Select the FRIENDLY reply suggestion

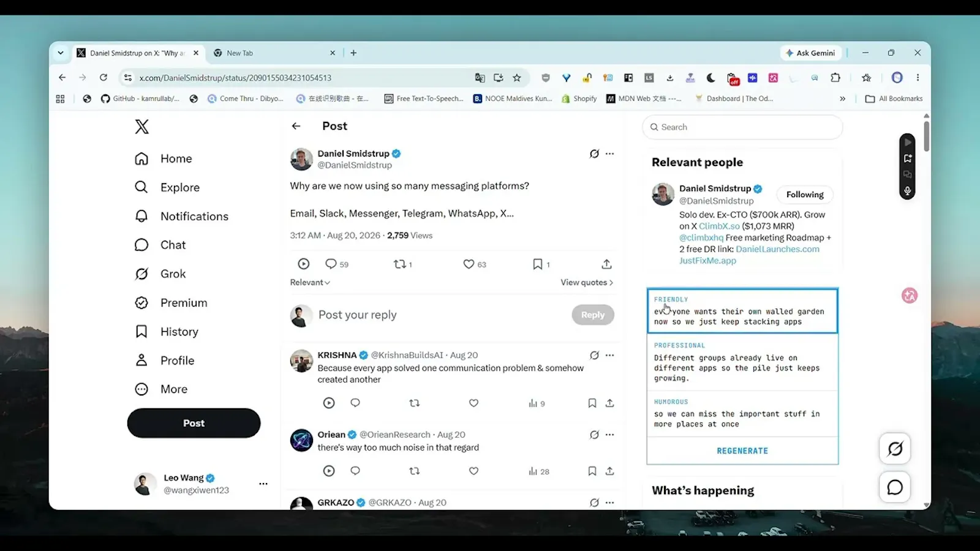click(x=742, y=311)
